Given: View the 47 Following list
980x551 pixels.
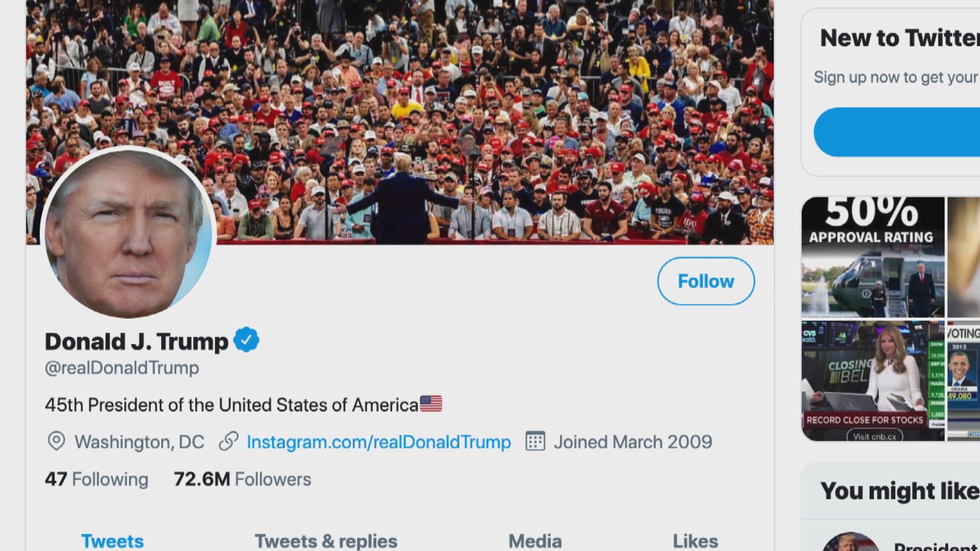Looking at the screenshot, I should (x=96, y=479).
